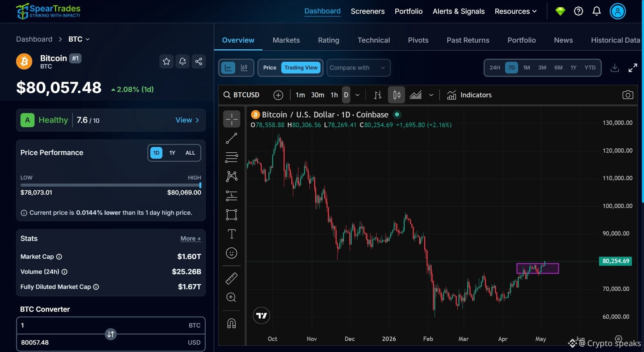This screenshot has height=352, width=644.
Task: Take a chart snapshot with camera icon
Action: (628, 95)
